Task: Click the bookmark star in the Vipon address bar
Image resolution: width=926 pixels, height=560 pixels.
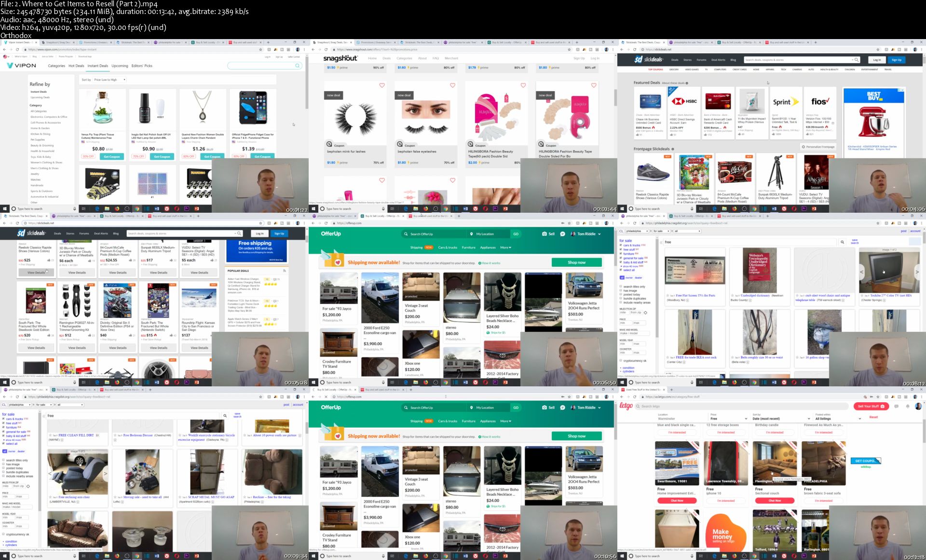Action: tap(261, 49)
